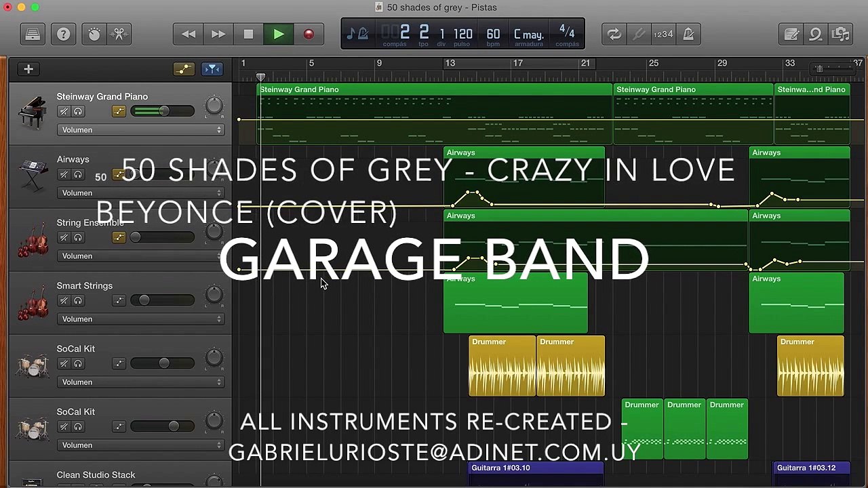Click ruler at bar 13
This screenshot has height=488, width=868.
[x=450, y=63]
